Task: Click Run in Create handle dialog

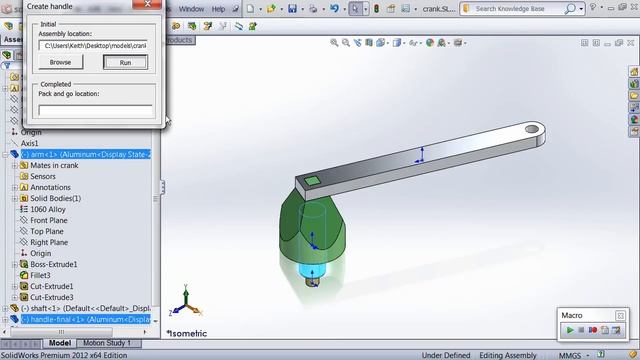Action: tap(125, 62)
